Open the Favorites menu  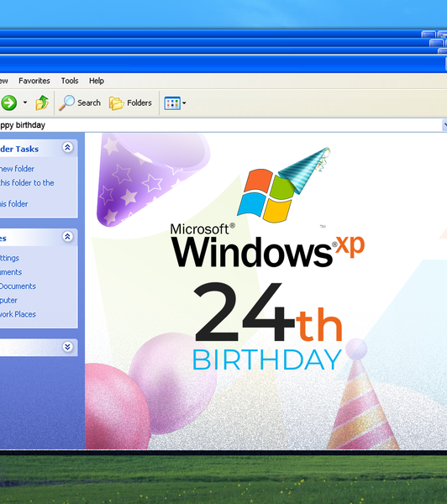pos(34,81)
